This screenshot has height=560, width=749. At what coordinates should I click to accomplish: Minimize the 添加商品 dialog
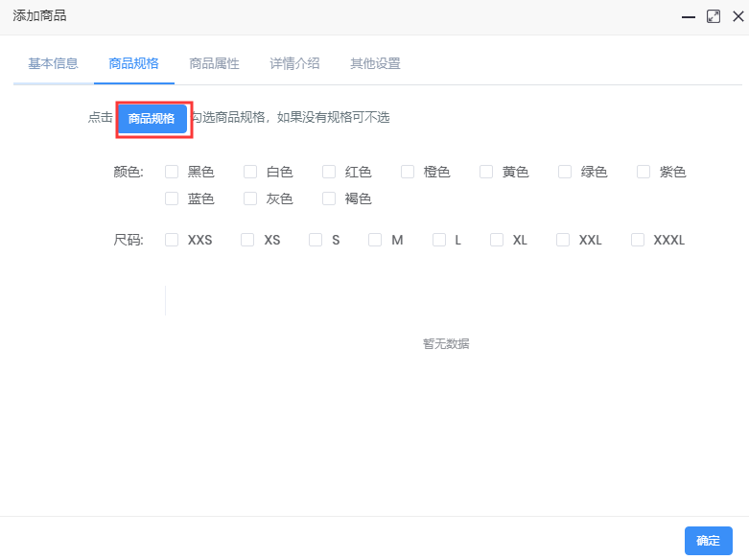[688, 16]
